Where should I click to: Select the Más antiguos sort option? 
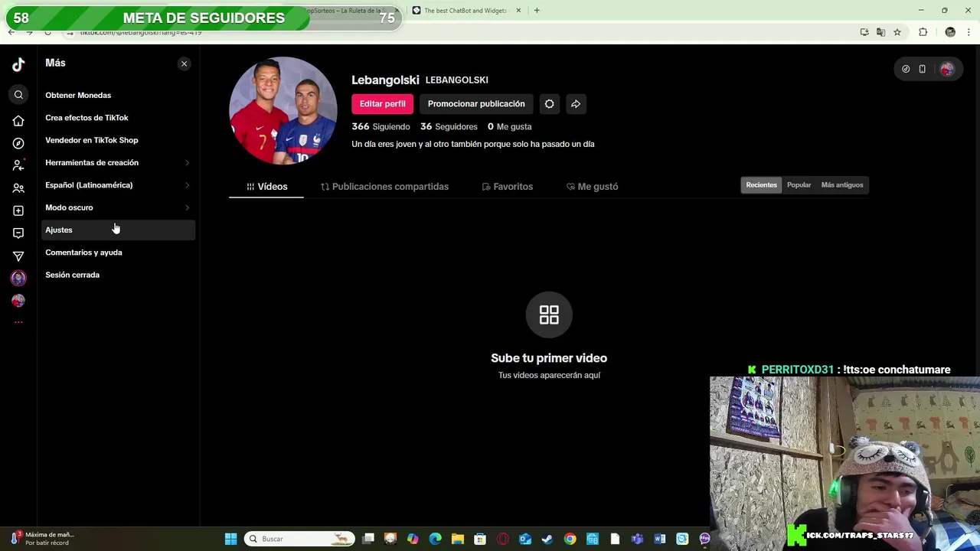(x=842, y=185)
